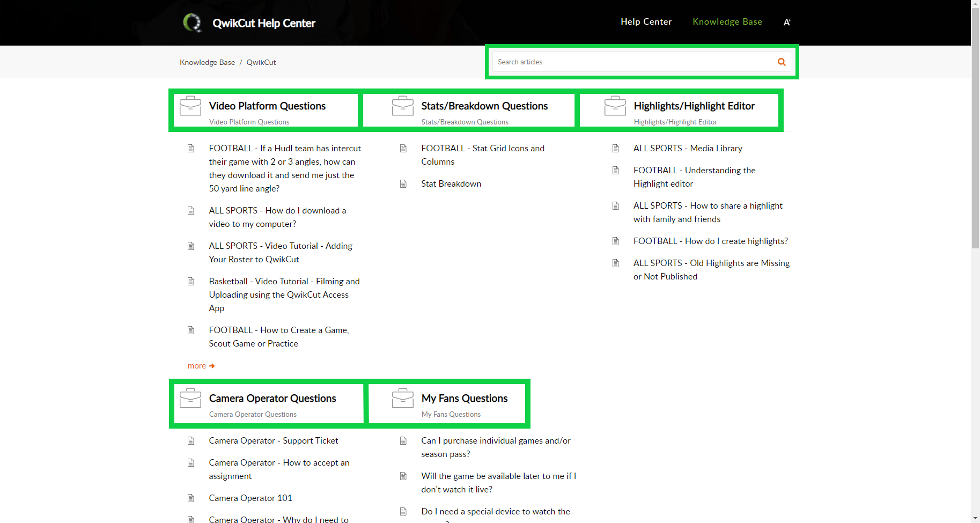The height and width of the screenshot is (523, 980).
Task: Open My Fans Questions category heading
Action: 465,399
